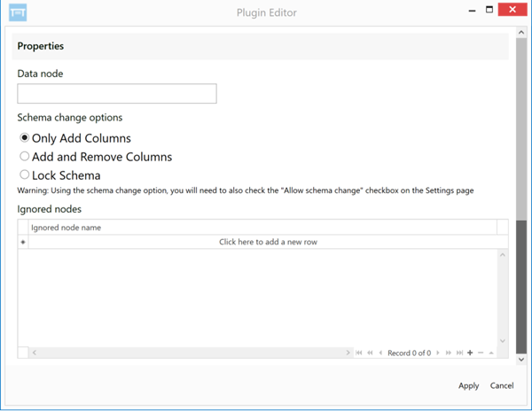Go to first record in navigator
The width and height of the screenshot is (532, 411).
click(x=358, y=353)
